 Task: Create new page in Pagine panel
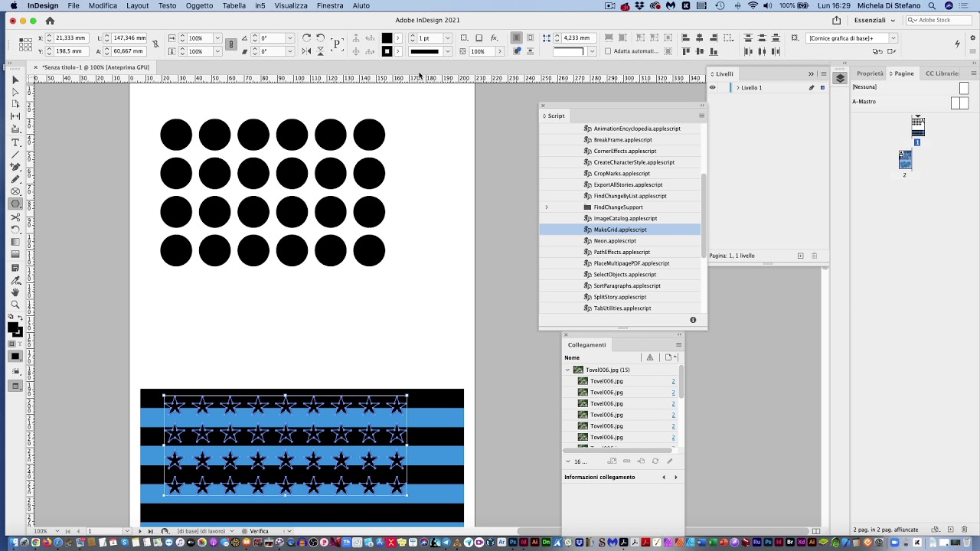(951, 530)
